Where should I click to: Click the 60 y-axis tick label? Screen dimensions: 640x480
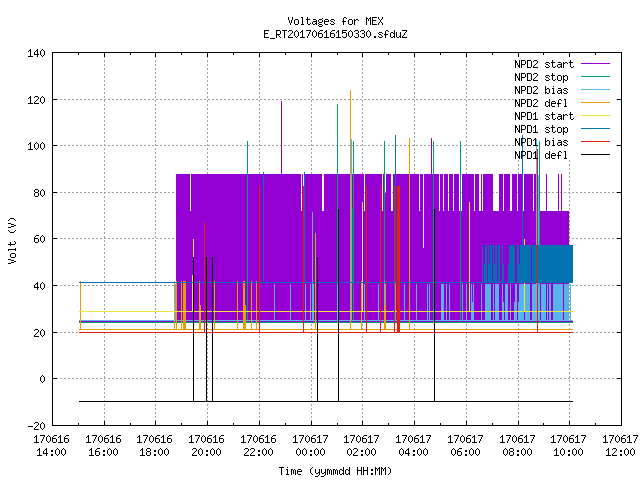[x=39, y=239]
